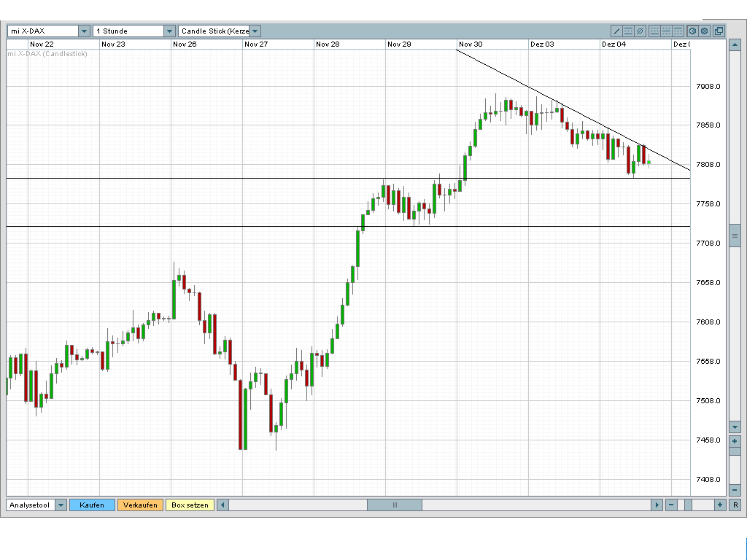Image resolution: width=747 pixels, height=560 pixels.
Task: Click the horizontal zoom out minus button
Action: 671,505
